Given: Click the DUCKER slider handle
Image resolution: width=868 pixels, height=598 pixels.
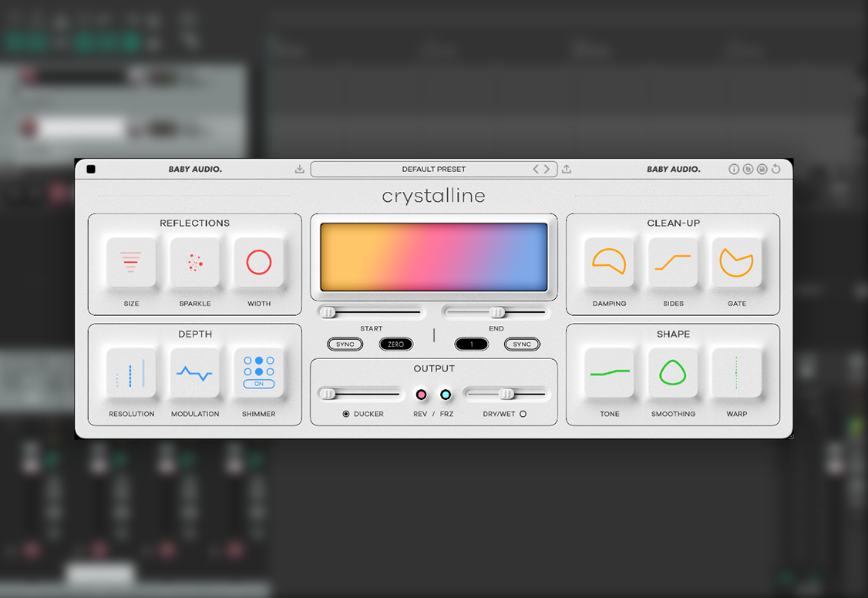Looking at the screenshot, I should pyautogui.click(x=328, y=394).
